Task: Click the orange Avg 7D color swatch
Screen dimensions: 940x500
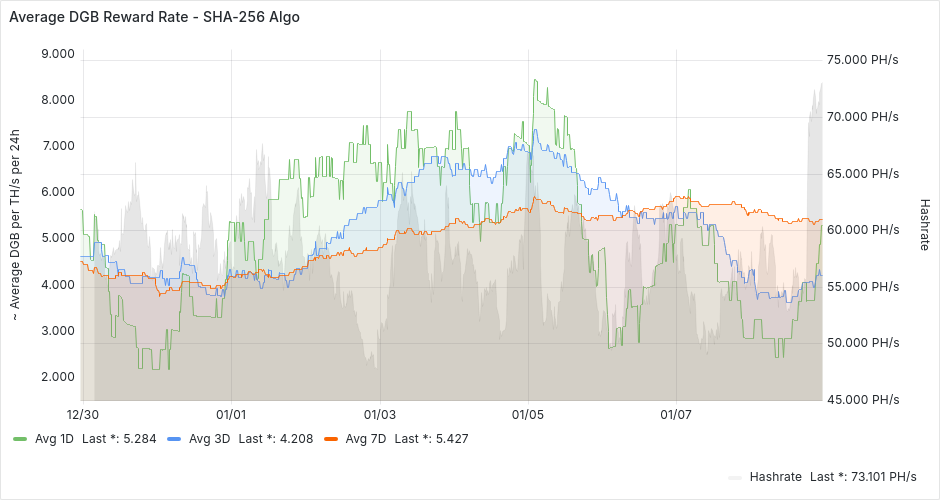Action: tap(329, 438)
